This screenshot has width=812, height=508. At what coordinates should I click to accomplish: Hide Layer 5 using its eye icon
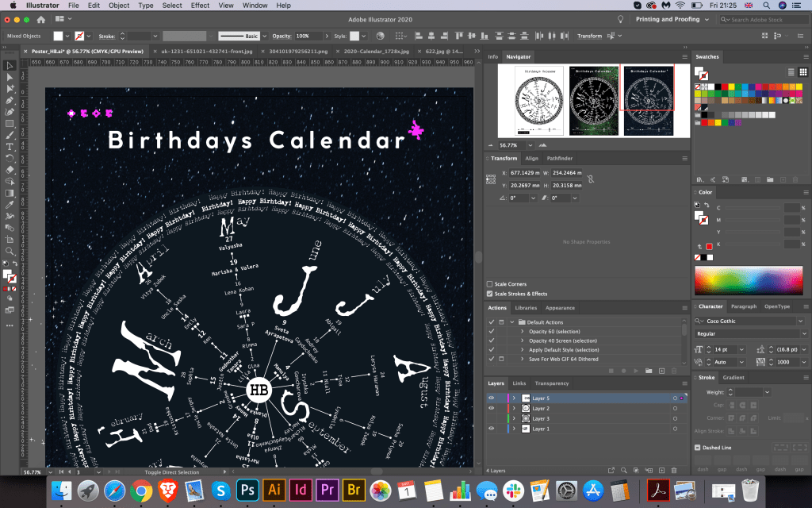(x=491, y=398)
